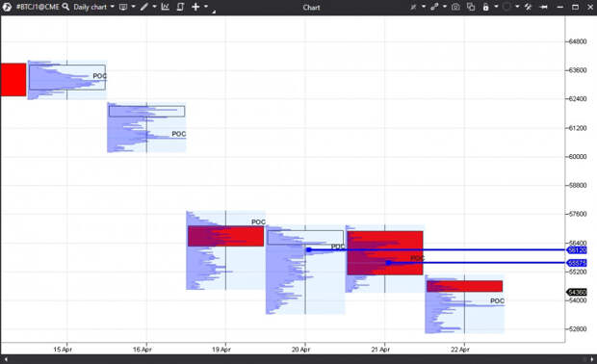Click the ATAS logo icon in title bar

tap(7, 7)
